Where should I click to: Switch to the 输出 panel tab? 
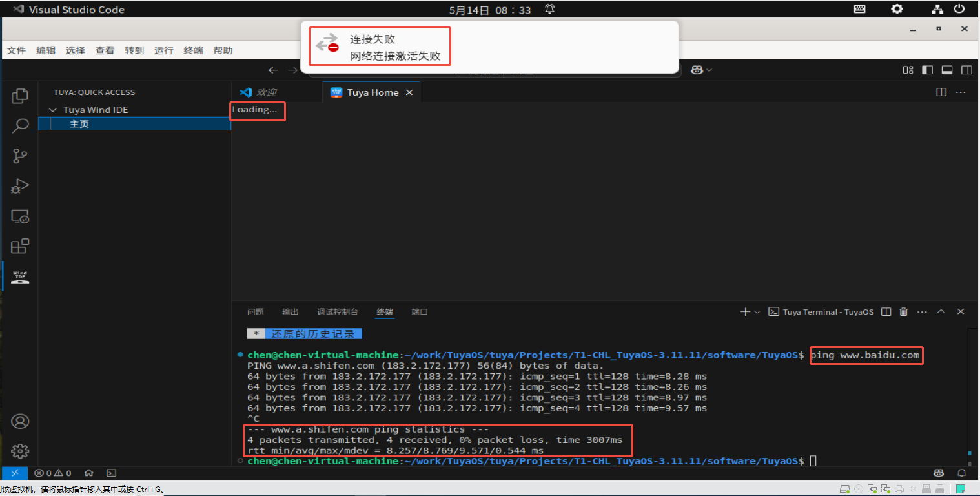pos(291,312)
